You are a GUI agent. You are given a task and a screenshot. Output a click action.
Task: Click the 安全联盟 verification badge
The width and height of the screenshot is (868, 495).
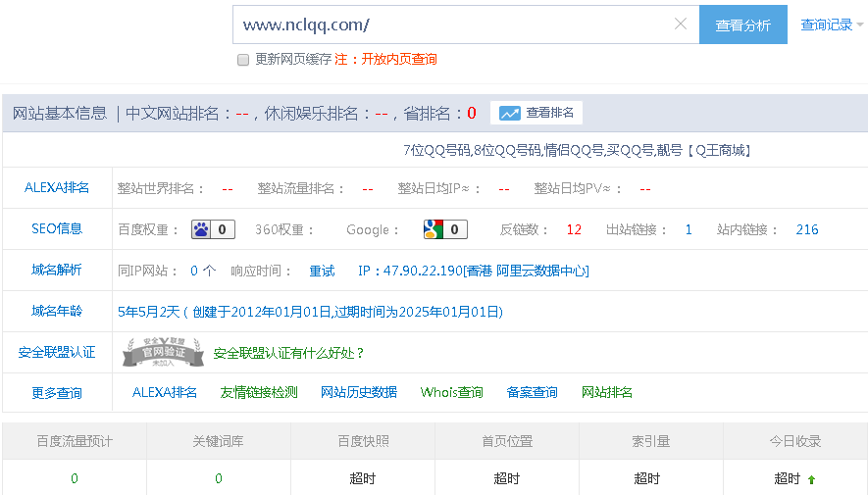(x=163, y=352)
